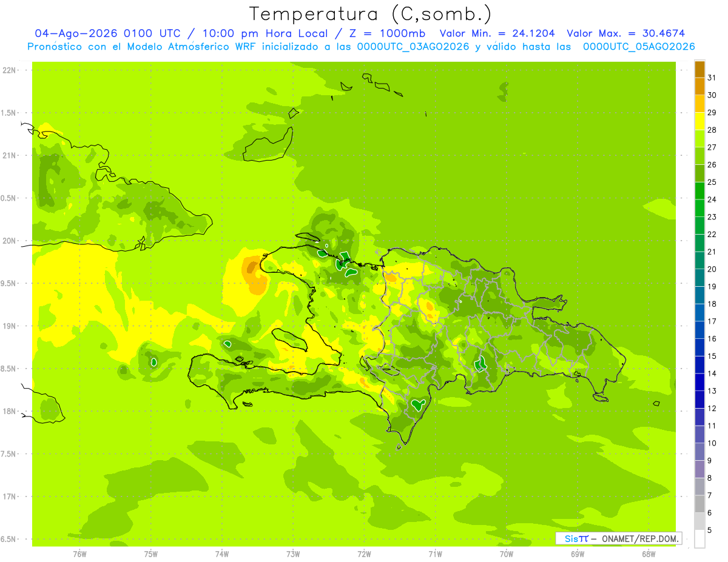Click the '68W' longitude label
The width and height of the screenshot is (728, 562).
(x=649, y=554)
